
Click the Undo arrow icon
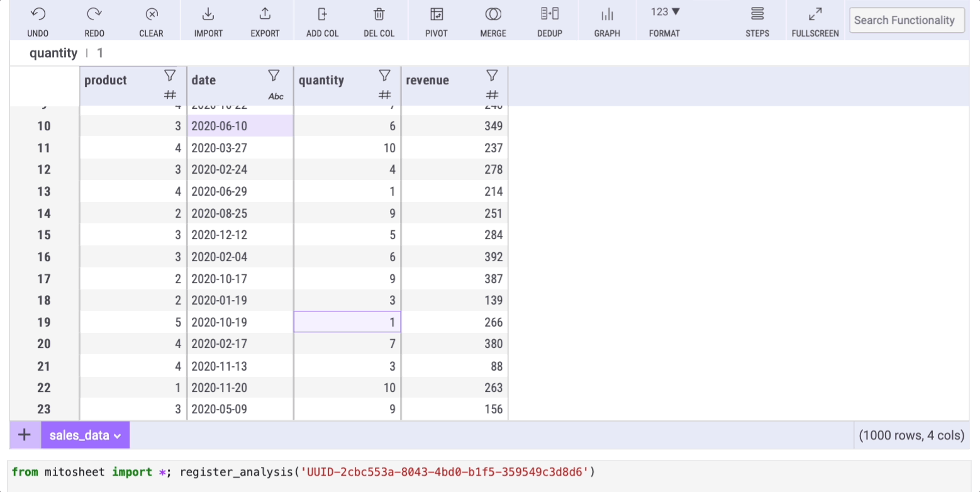[x=38, y=14]
